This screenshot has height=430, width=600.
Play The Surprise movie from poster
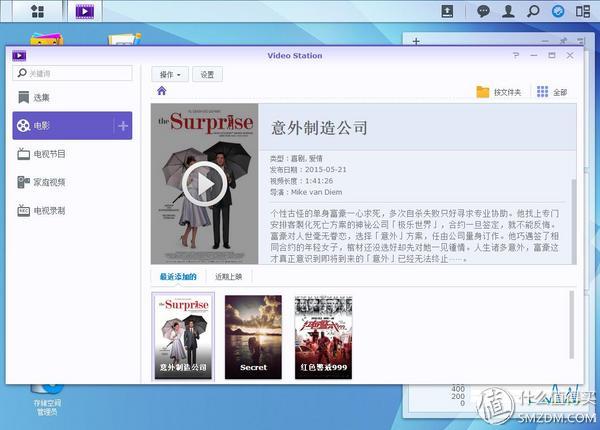[203, 183]
